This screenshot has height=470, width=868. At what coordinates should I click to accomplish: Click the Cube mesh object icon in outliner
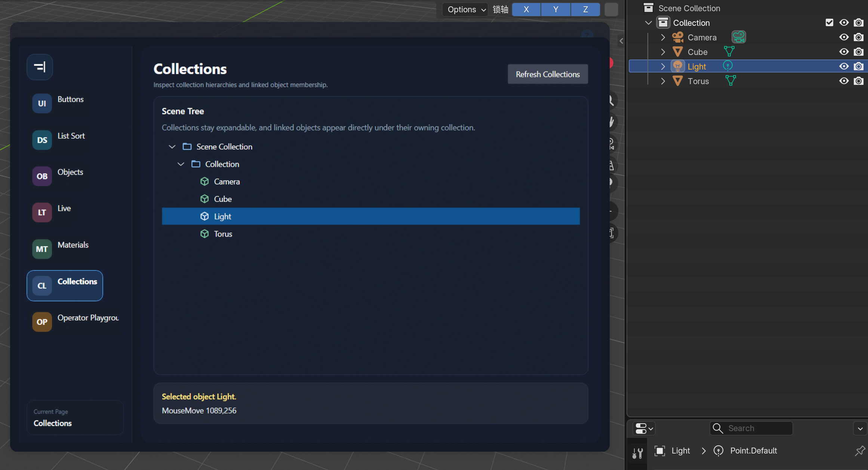tap(678, 52)
